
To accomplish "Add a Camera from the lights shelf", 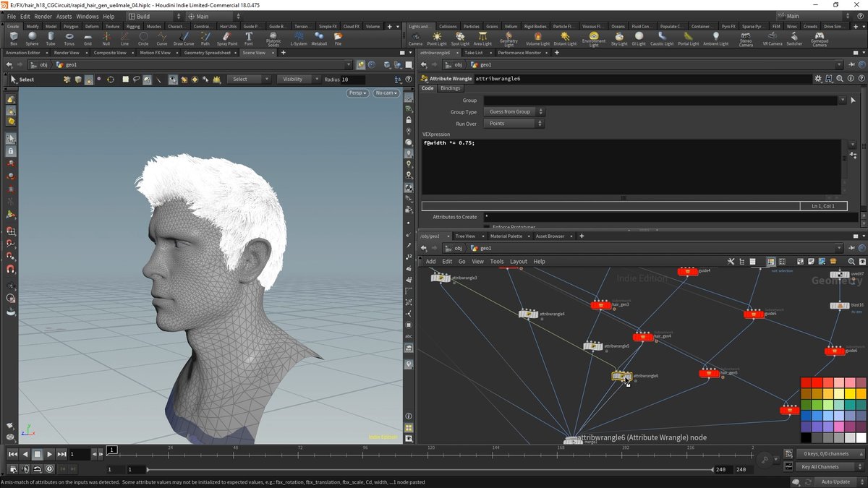I will coord(415,38).
